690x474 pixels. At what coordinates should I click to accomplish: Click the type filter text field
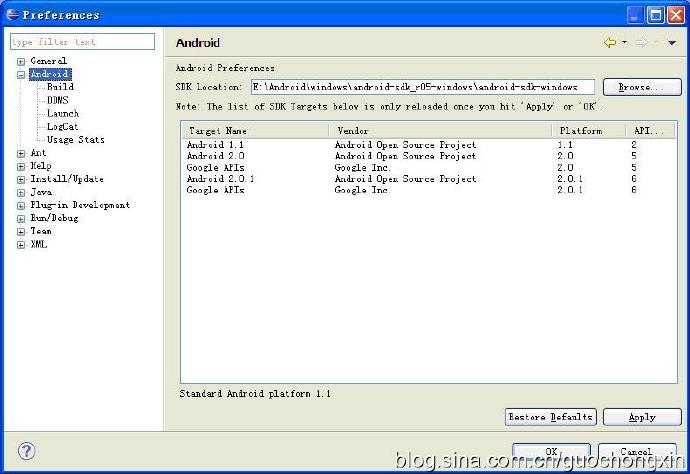tap(82, 42)
